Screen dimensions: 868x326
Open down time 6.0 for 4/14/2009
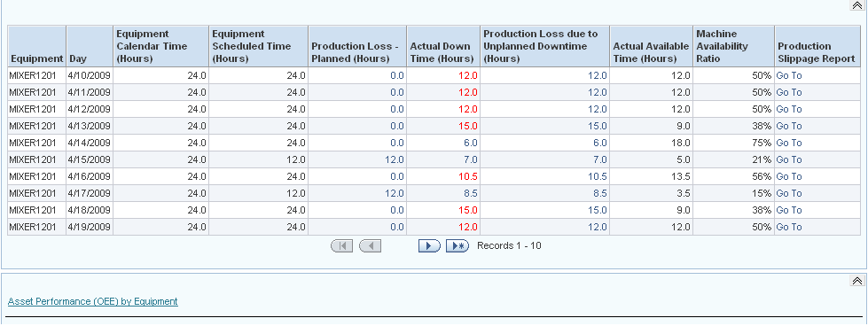pyautogui.click(x=471, y=143)
